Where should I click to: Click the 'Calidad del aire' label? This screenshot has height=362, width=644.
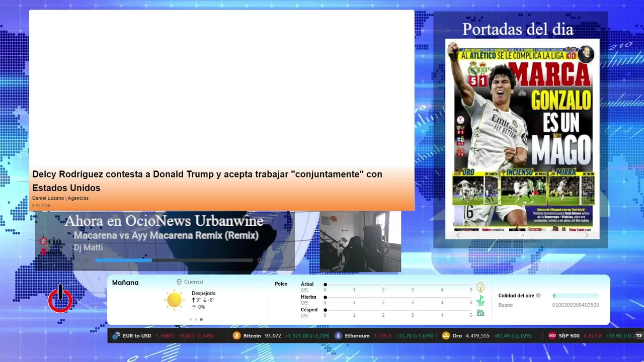(x=516, y=296)
